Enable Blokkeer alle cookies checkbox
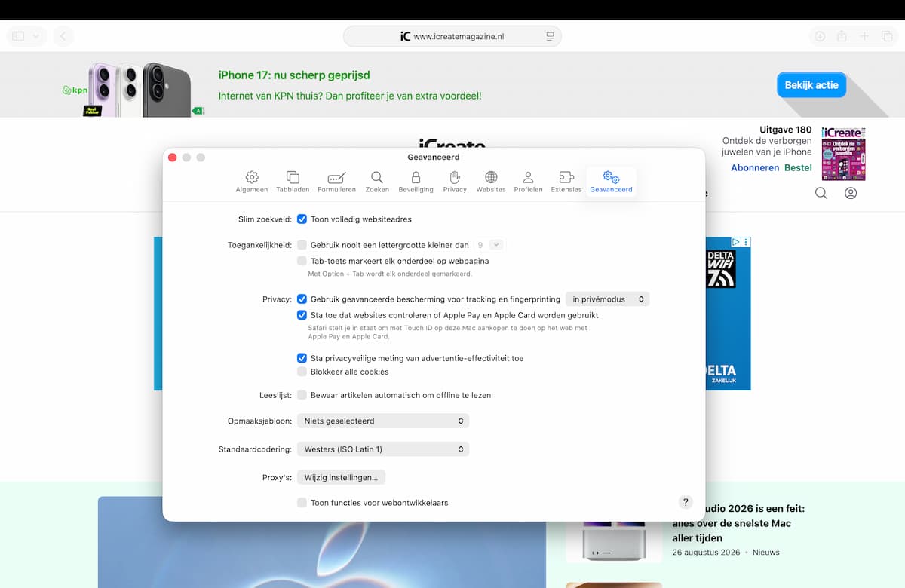905x588 pixels. (x=302, y=372)
